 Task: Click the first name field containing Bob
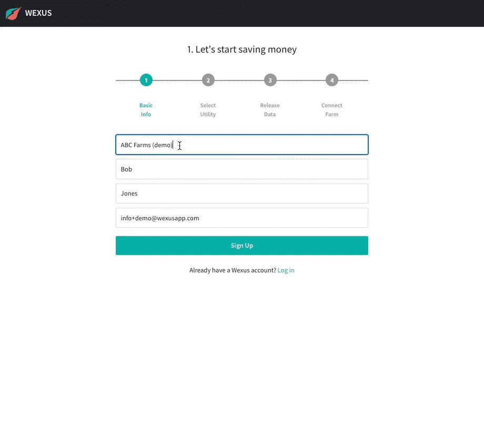click(x=241, y=169)
